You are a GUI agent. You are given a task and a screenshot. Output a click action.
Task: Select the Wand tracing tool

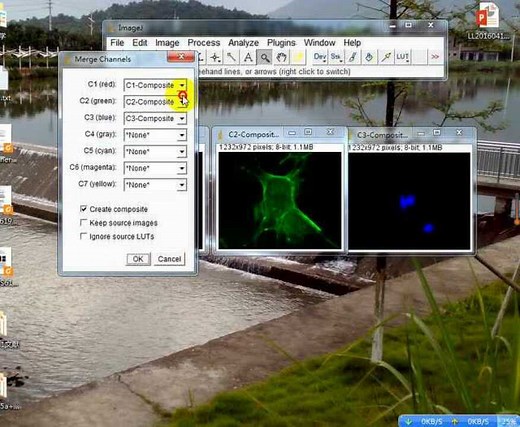point(232,57)
